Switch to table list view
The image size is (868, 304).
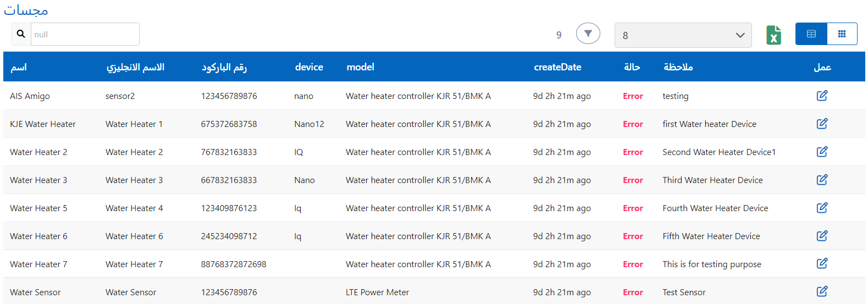coord(811,34)
